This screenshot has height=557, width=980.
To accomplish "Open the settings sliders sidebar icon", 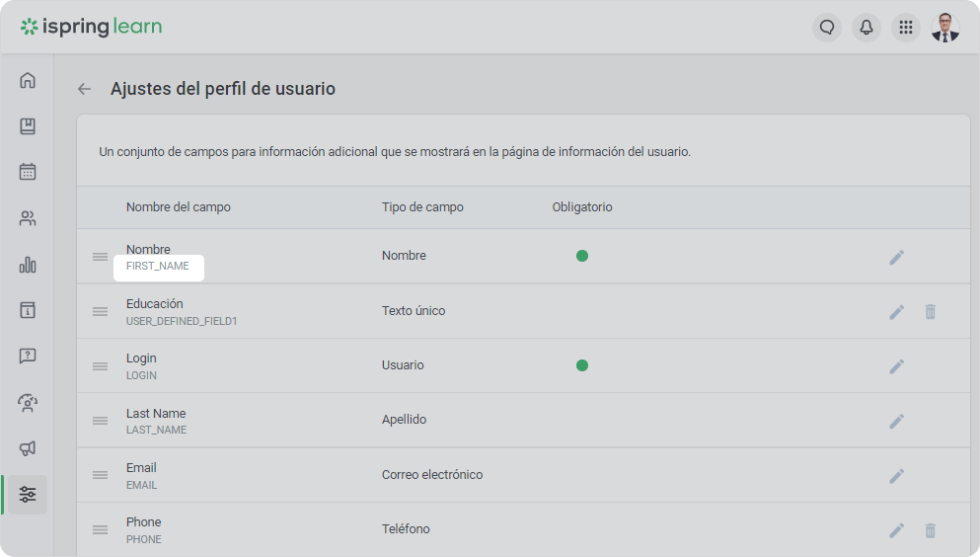I will [28, 494].
